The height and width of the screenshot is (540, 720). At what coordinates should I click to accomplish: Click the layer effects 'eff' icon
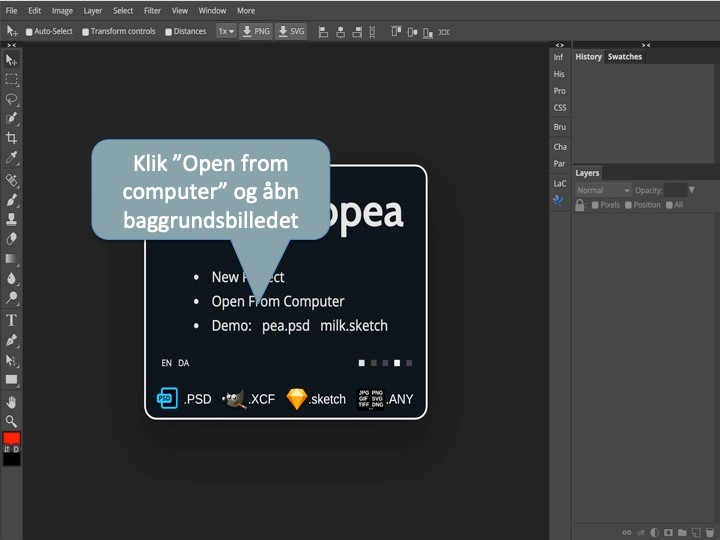(x=641, y=533)
